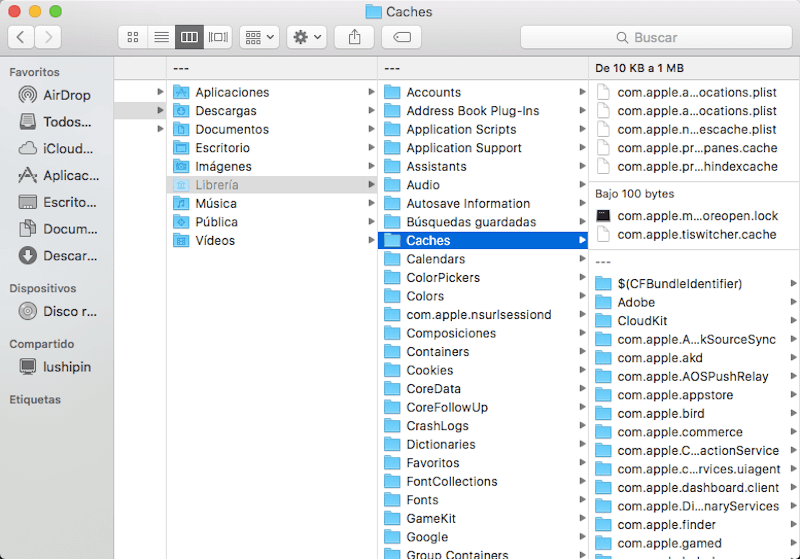The width and height of the screenshot is (800, 559).
Task: Open the Assistants folder
Action: point(483,166)
